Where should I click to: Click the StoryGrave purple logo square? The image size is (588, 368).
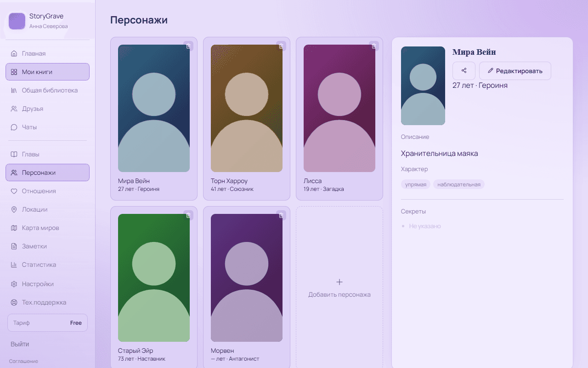(17, 21)
